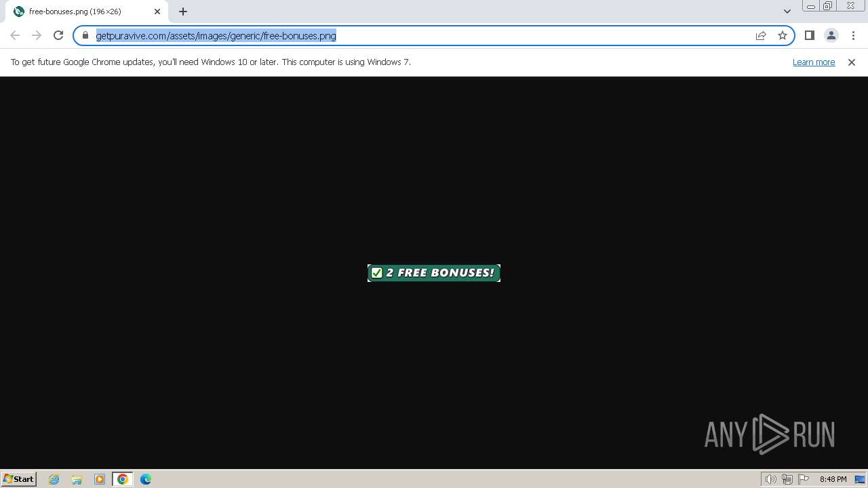Click the 2 FREE BONUSES image
The width and height of the screenshot is (868, 488).
tap(434, 273)
